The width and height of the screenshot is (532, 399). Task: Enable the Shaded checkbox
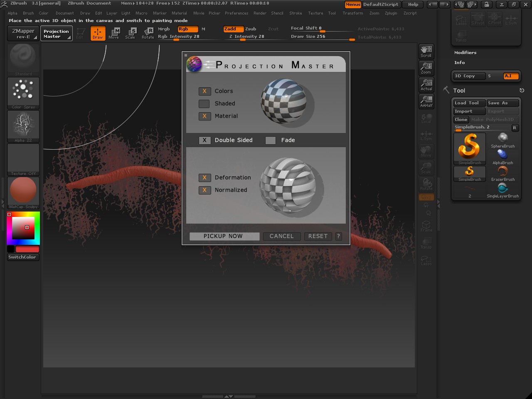(204, 103)
